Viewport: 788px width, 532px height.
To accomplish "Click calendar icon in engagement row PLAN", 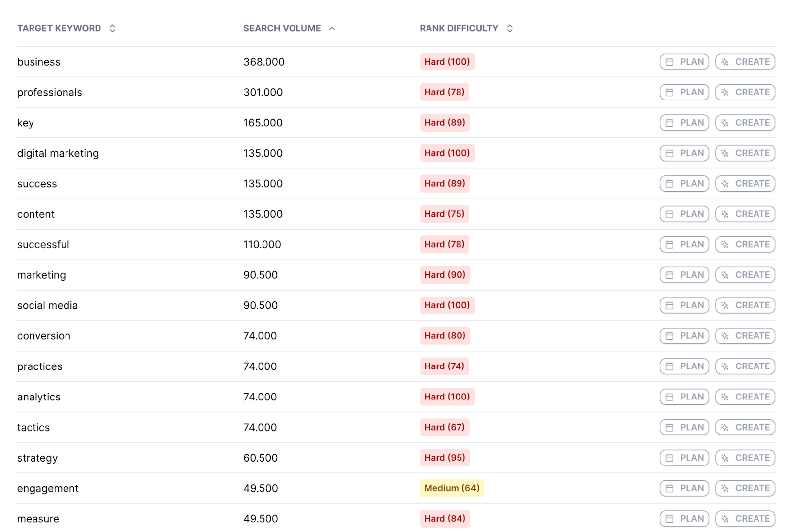I will point(669,488).
